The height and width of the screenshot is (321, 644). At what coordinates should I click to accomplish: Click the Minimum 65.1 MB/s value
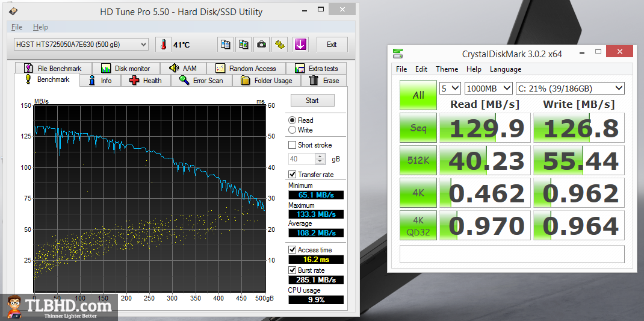[x=316, y=195]
